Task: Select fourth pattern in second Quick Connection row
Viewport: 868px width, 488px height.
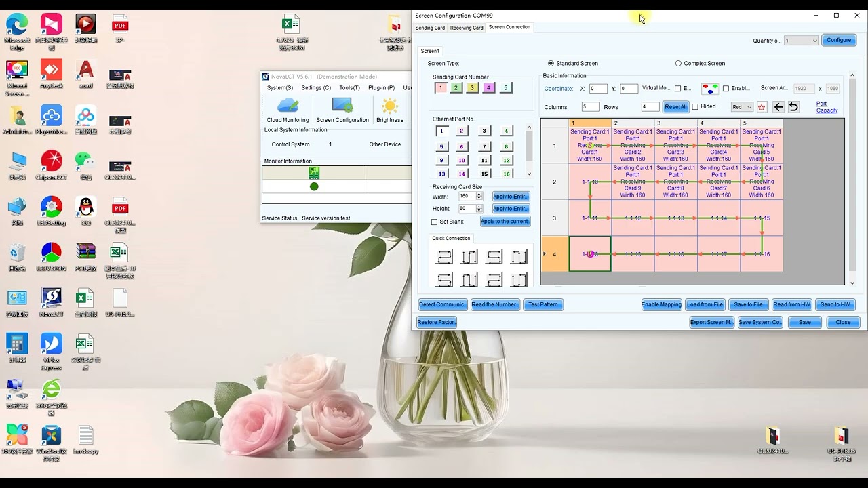Action: pyautogui.click(x=519, y=279)
